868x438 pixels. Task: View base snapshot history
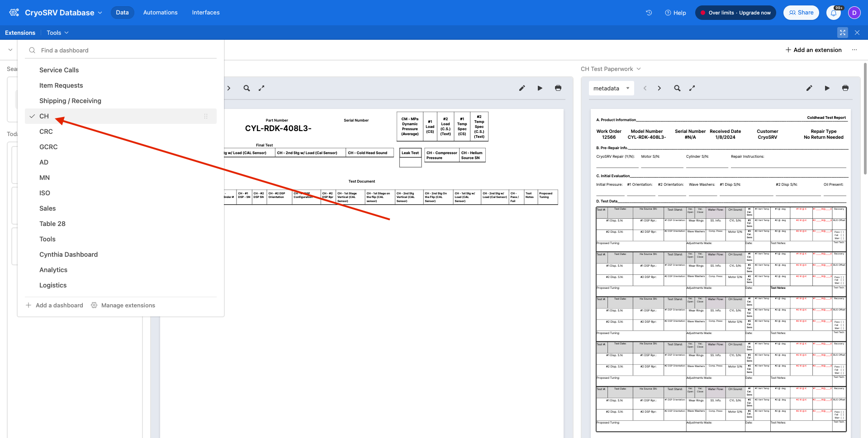pyautogui.click(x=649, y=13)
